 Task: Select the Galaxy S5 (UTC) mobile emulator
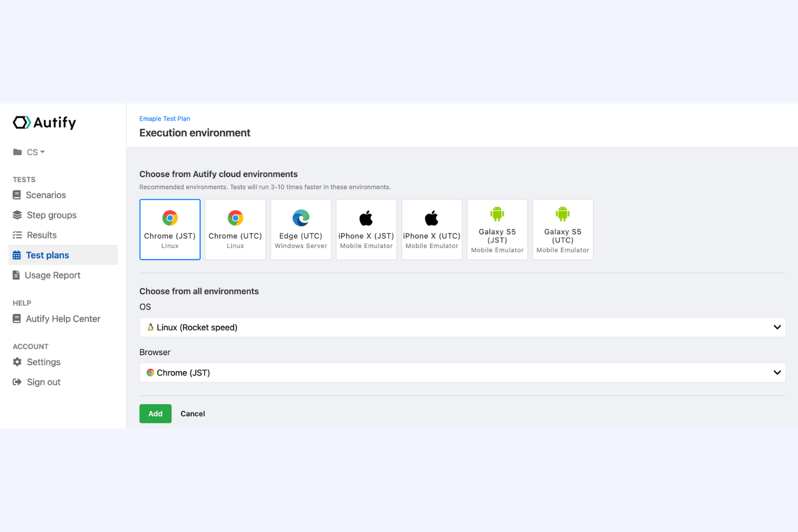click(562, 229)
